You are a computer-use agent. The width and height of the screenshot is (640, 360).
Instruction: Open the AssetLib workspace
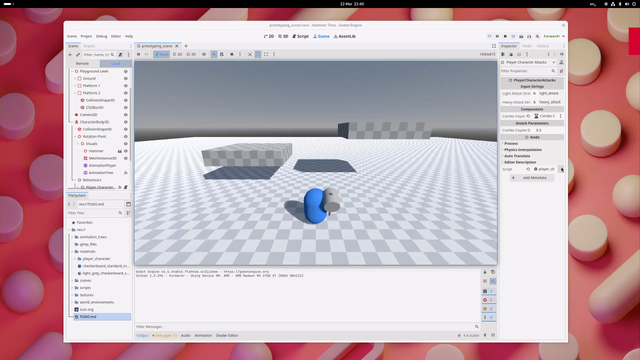click(344, 36)
